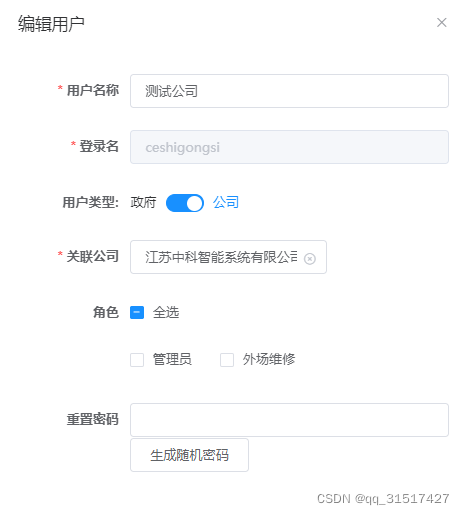
Task: Select the 政府 option text
Action: point(143,202)
